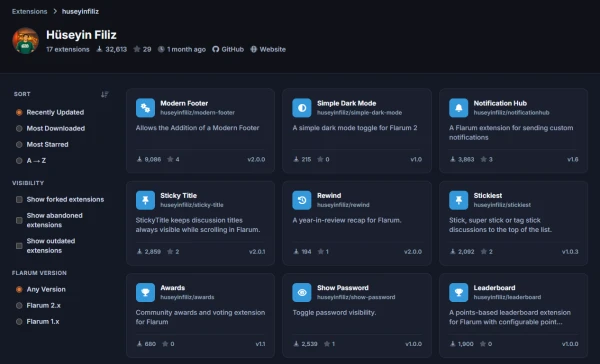This screenshot has width=600, height=364.
Task: Open the Notification Hub bell icon
Action: [x=458, y=108]
